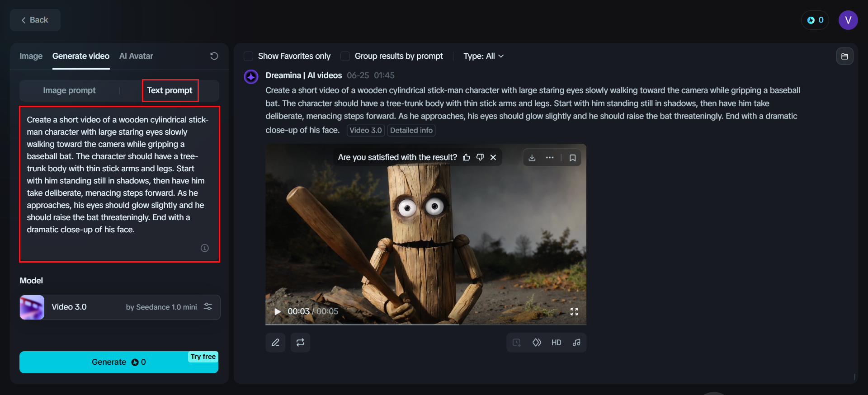Click the '06-25 01:45' timestamp
The image size is (868, 395).
pyautogui.click(x=371, y=75)
